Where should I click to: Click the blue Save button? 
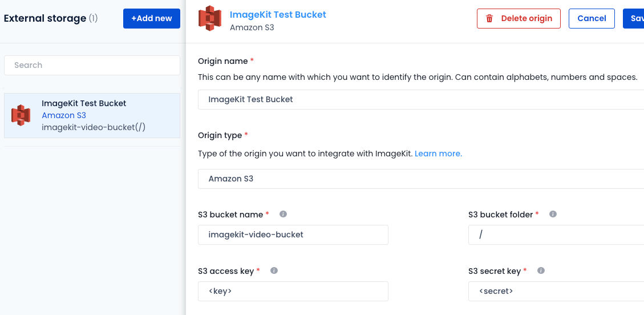pyautogui.click(x=634, y=18)
